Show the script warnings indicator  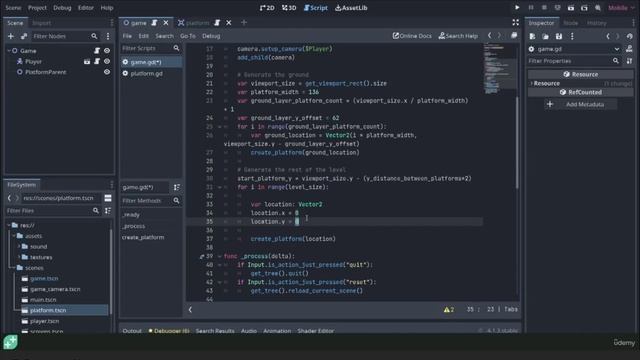tap(449, 309)
